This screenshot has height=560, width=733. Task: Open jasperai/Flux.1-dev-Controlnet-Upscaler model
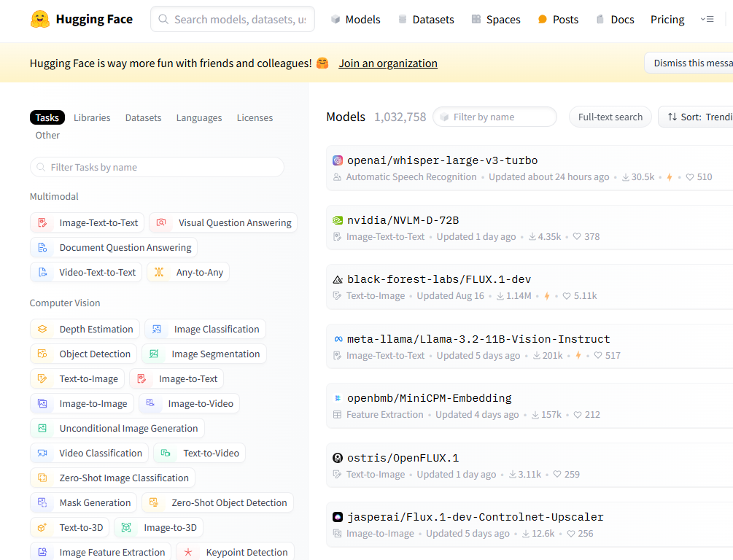pos(476,517)
